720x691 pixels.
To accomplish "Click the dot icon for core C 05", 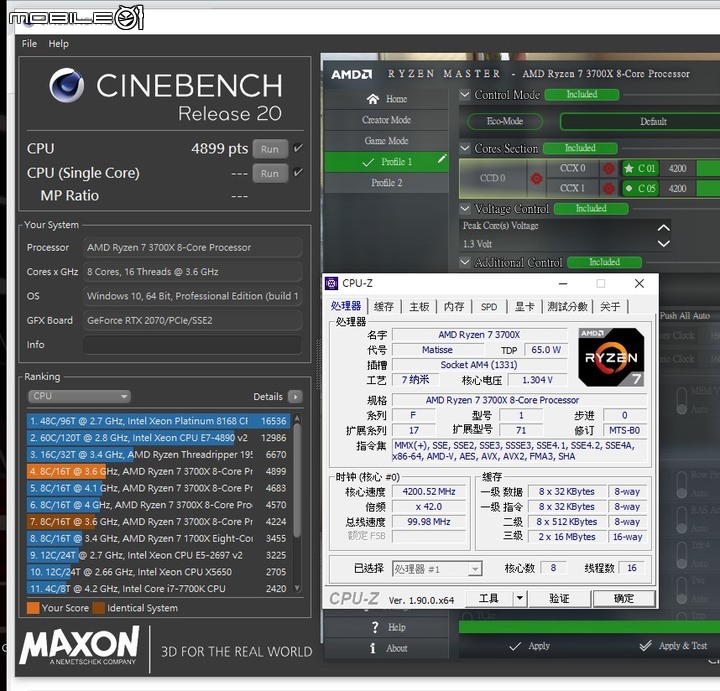I will click(629, 188).
